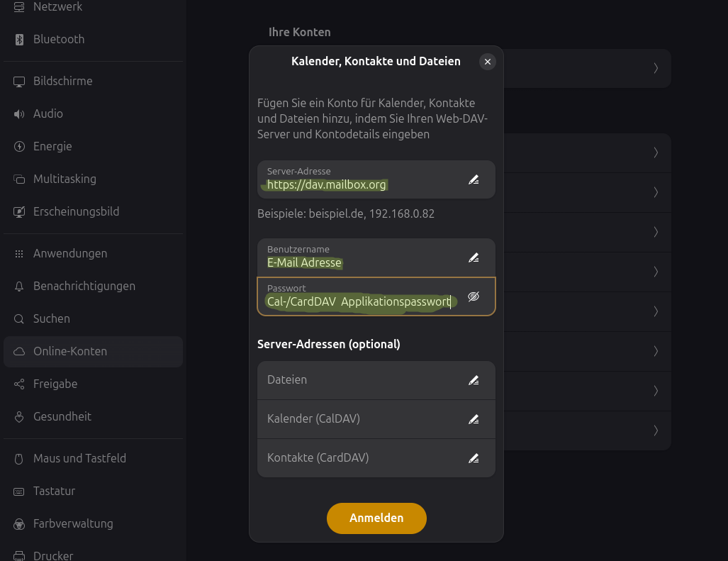Screen dimensions: 728x561
Task: Toggle password visibility eye icon
Action: 474,296
